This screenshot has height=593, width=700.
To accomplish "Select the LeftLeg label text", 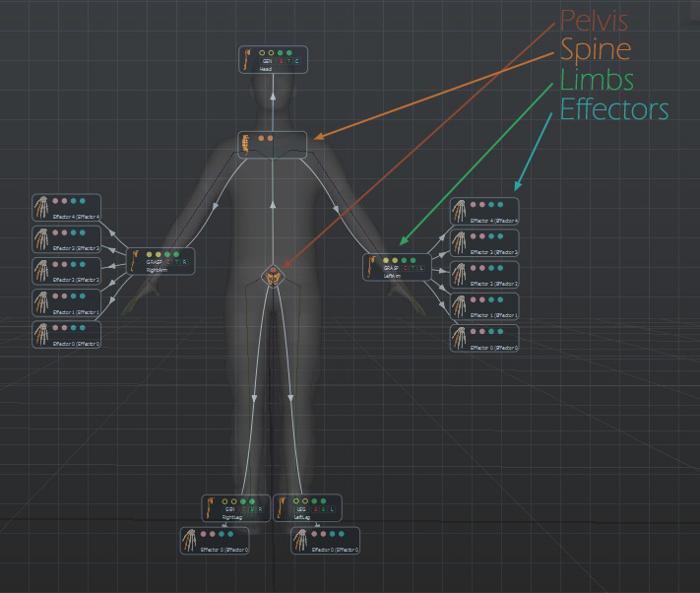I will (x=302, y=517).
